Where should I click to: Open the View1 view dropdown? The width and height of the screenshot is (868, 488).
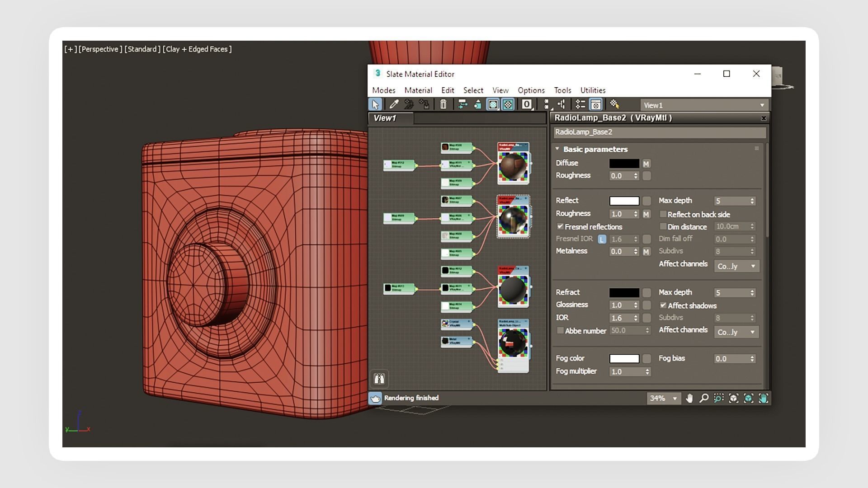[x=762, y=105]
